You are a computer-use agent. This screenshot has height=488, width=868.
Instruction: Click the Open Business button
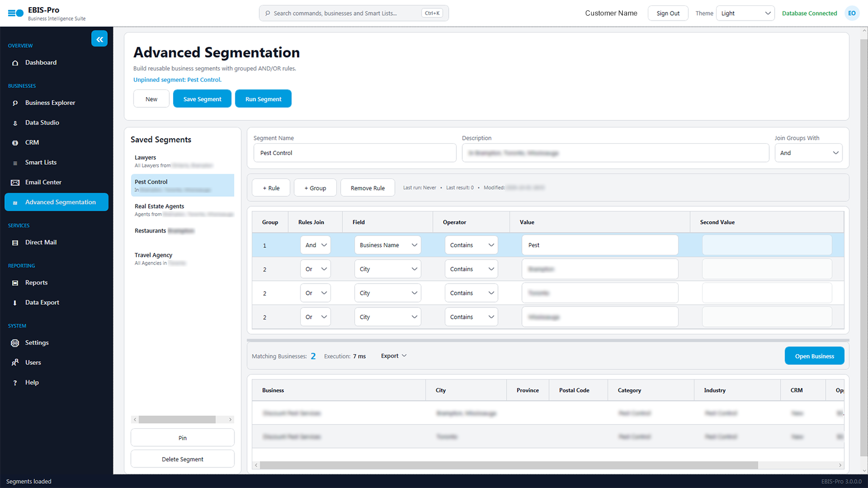point(814,356)
